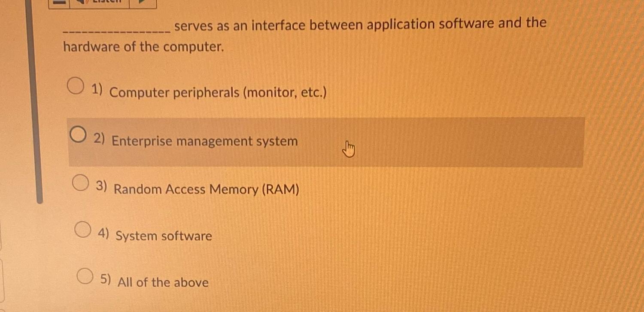This screenshot has width=644, height=312.
Task: Open the reader options via the menu icon
Action: [59, 2]
